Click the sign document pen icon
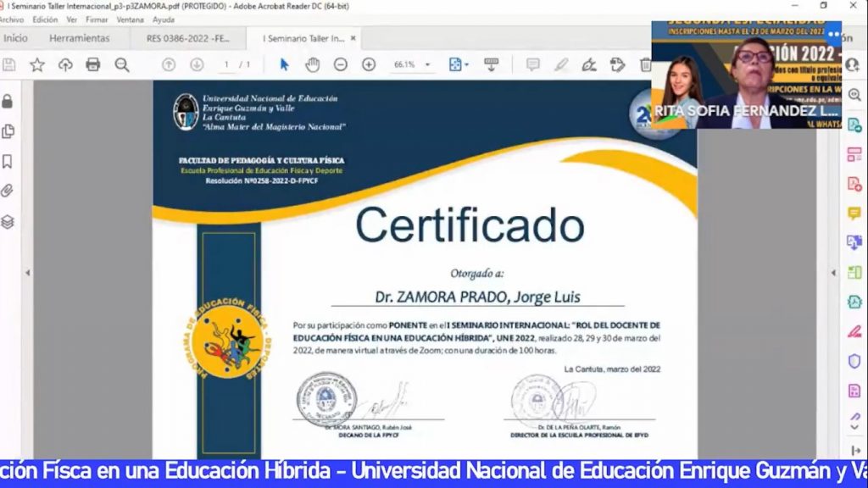 click(x=589, y=64)
